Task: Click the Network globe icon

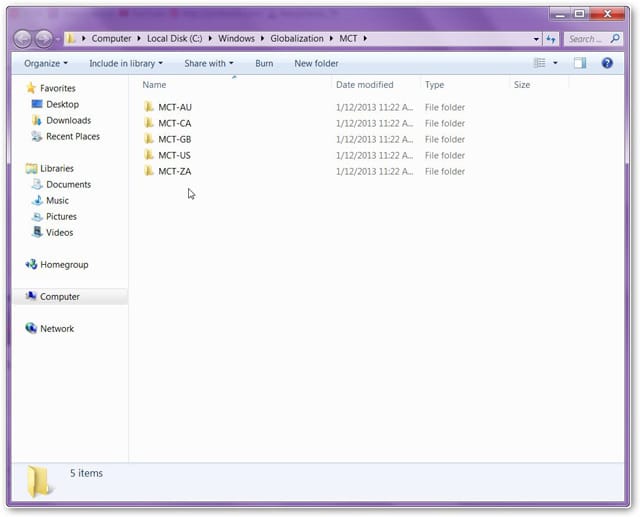Action: [x=31, y=328]
